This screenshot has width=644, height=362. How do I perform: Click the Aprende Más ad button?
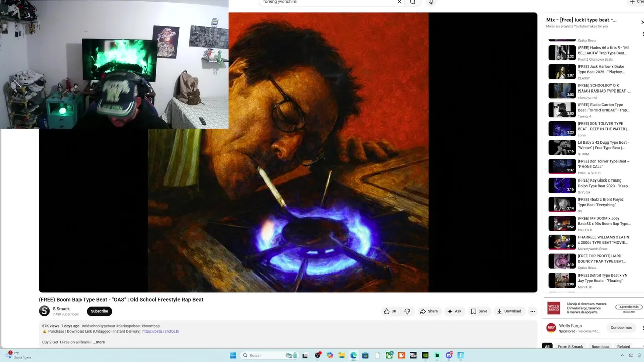pyautogui.click(x=629, y=307)
